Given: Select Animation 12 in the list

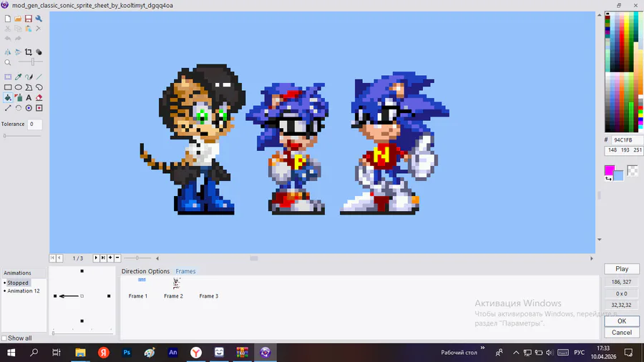Looking at the screenshot, I should tap(24, 290).
